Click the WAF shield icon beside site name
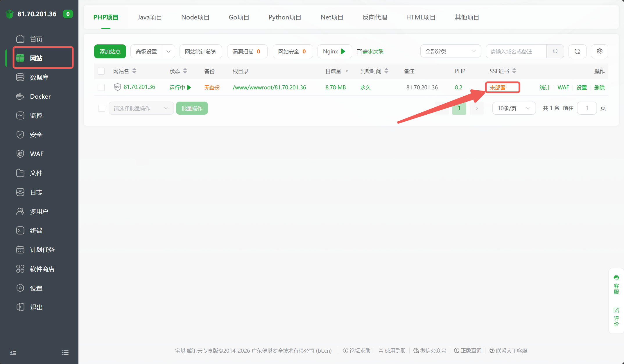 [x=117, y=87]
